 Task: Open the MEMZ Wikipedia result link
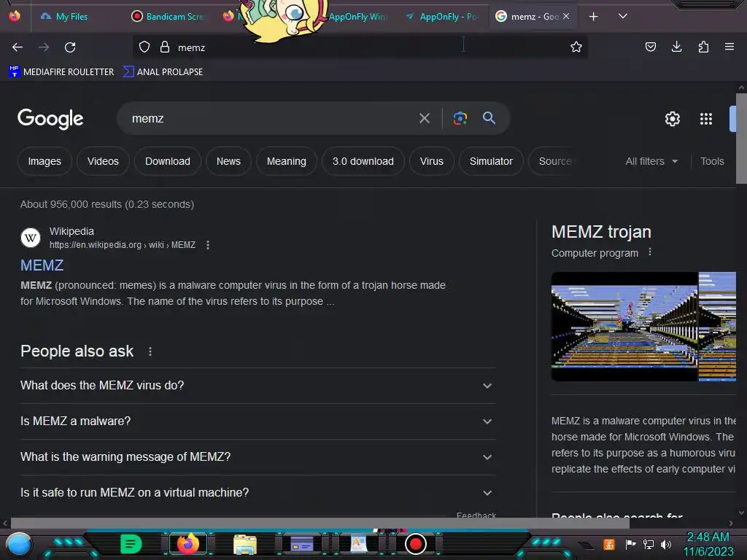tap(42, 265)
